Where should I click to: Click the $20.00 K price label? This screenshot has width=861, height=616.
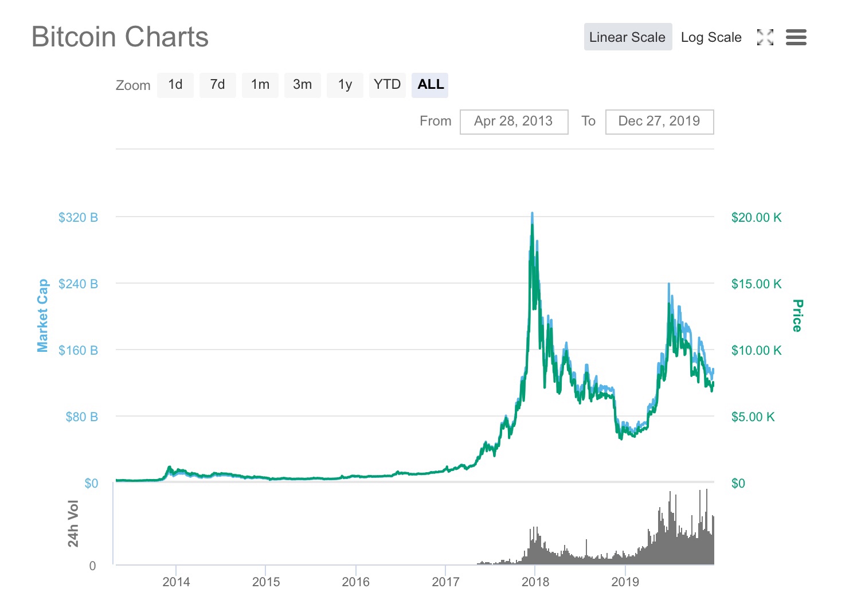point(756,218)
